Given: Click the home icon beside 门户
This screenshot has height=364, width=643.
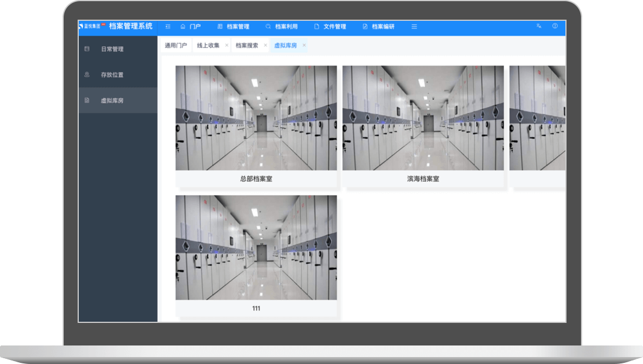Looking at the screenshot, I should [x=183, y=27].
